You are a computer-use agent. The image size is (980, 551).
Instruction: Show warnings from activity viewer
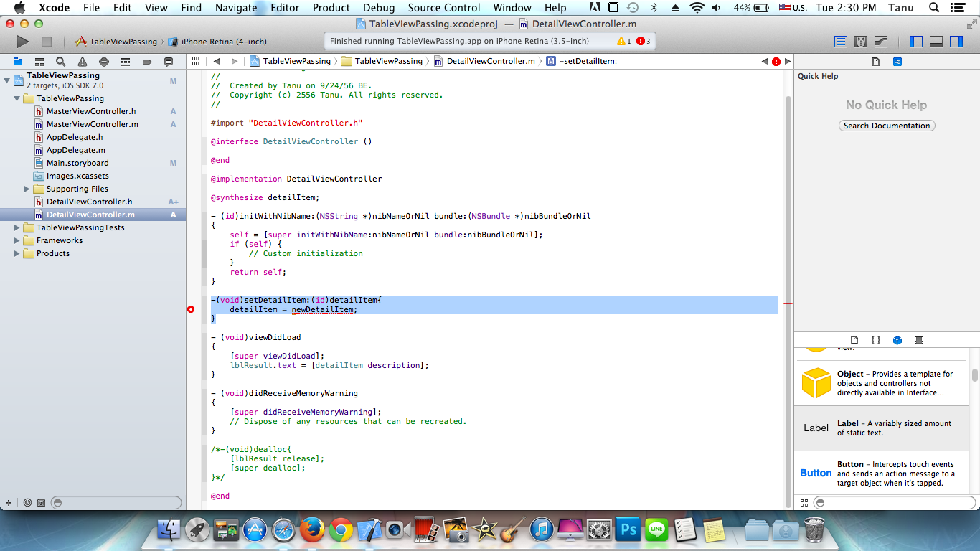624,42
